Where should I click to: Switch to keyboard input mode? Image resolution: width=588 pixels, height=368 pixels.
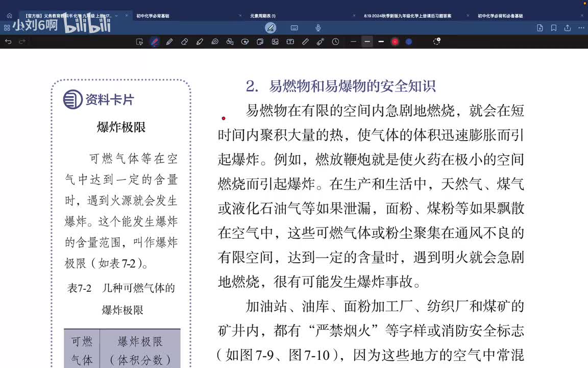coord(295,28)
